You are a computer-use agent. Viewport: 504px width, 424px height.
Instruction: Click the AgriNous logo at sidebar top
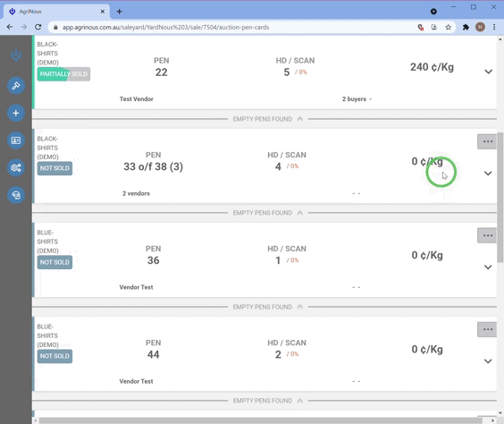16,55
